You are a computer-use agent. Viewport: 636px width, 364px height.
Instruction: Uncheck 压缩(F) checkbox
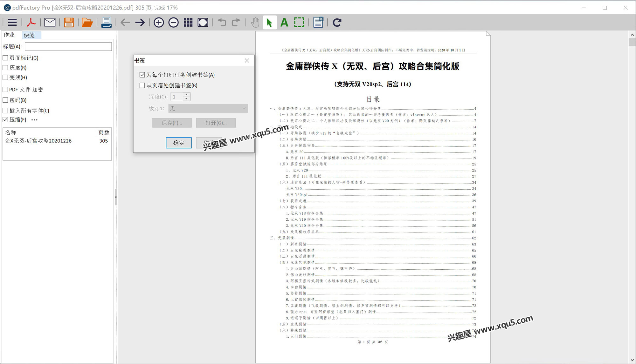(x=5, y=120)
